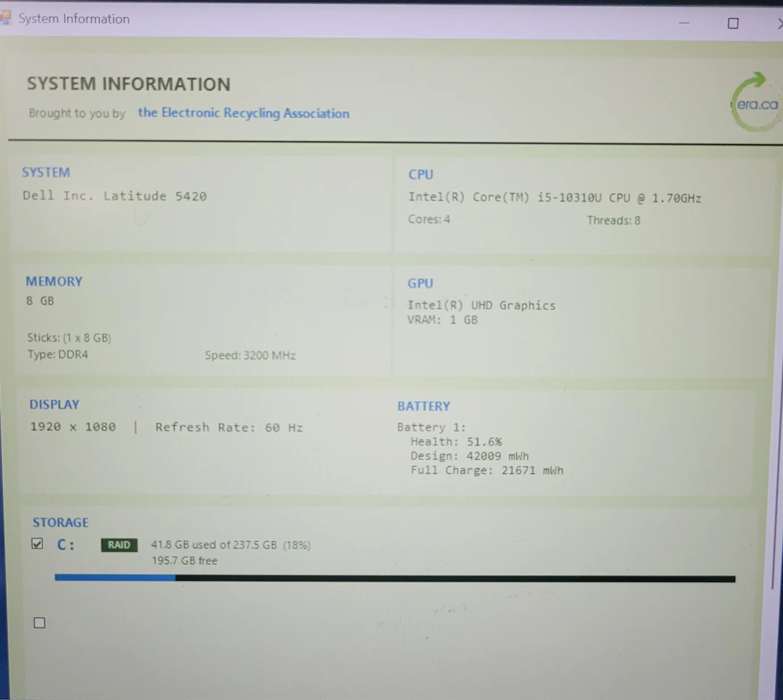
Task: Click the "41.8 GB used of 237.5 GB" text
Action: coord(214,545)
